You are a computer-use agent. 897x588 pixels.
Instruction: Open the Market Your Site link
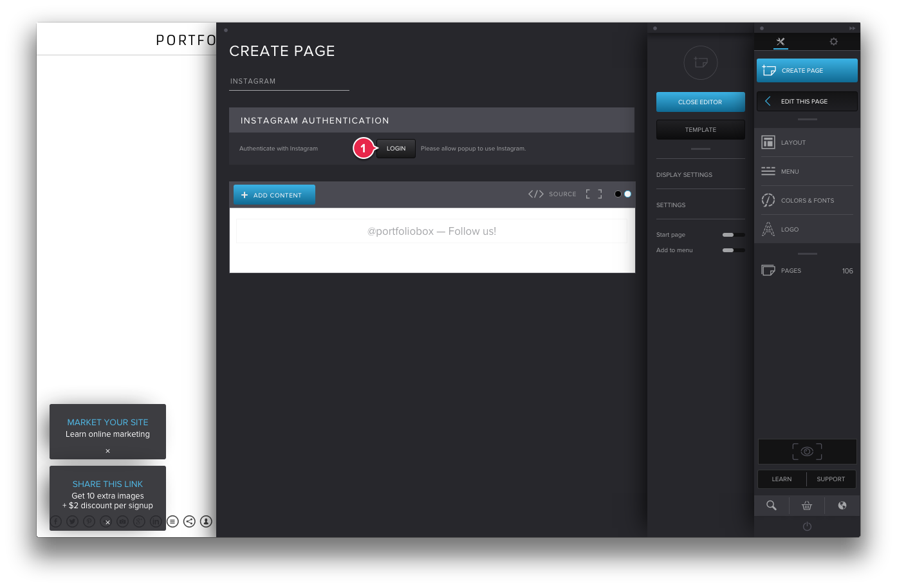pos(107,422)
